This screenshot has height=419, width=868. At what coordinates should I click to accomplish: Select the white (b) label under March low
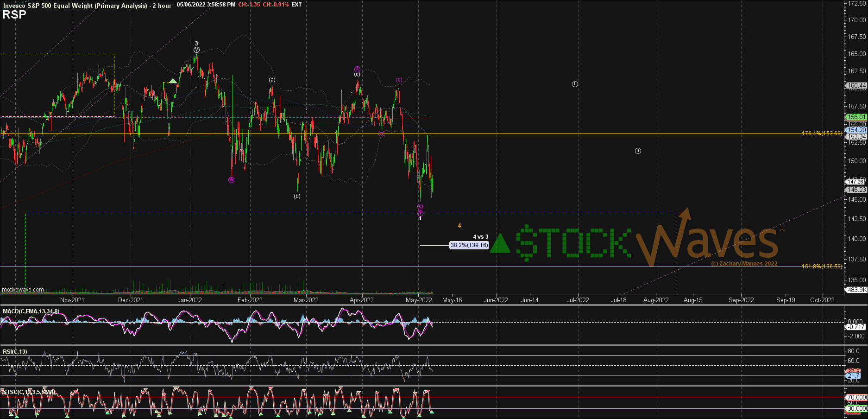297,196
